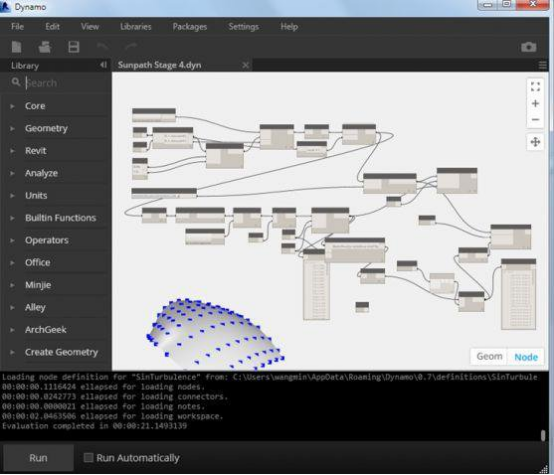Image resolution: width=554 pixels, height=475 pixels.
Task: Click the Save toolbar icon
Action: pos(73,47)
